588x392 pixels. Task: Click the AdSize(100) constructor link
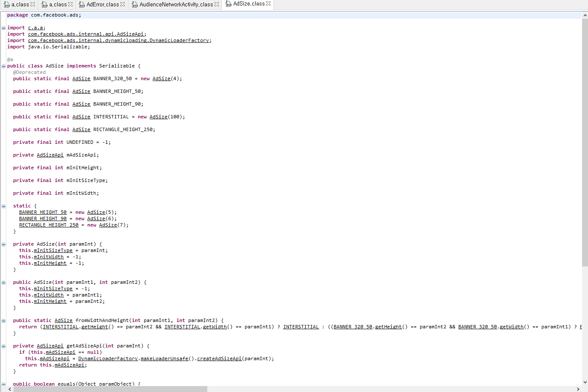[x=159, y=117]
